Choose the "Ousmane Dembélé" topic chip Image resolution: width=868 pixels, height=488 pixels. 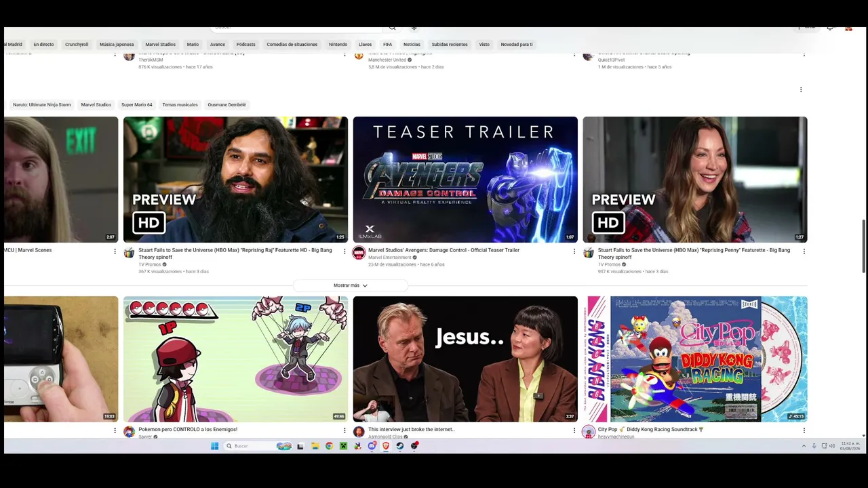[226, 105]
